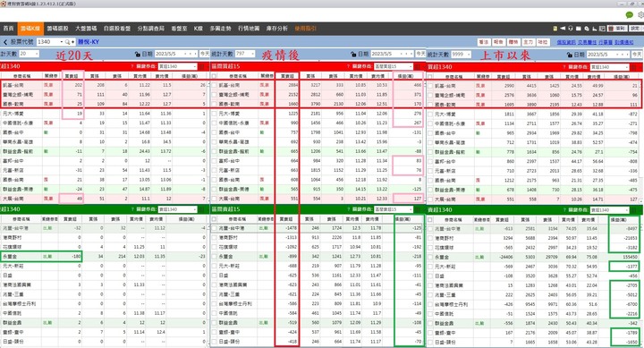Switch to the K線 tab
Screen dimensions: 644x348
click(x=199, y=29)
